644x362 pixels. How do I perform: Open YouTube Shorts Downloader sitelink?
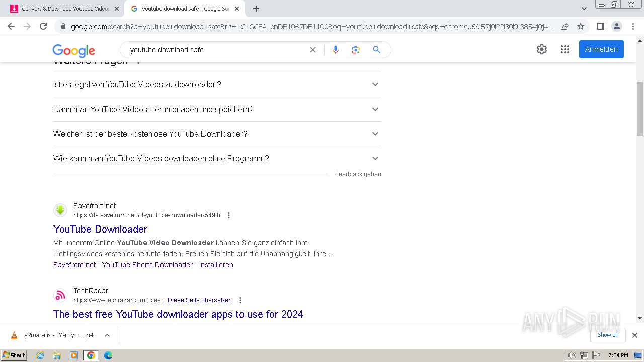point(147,265)
